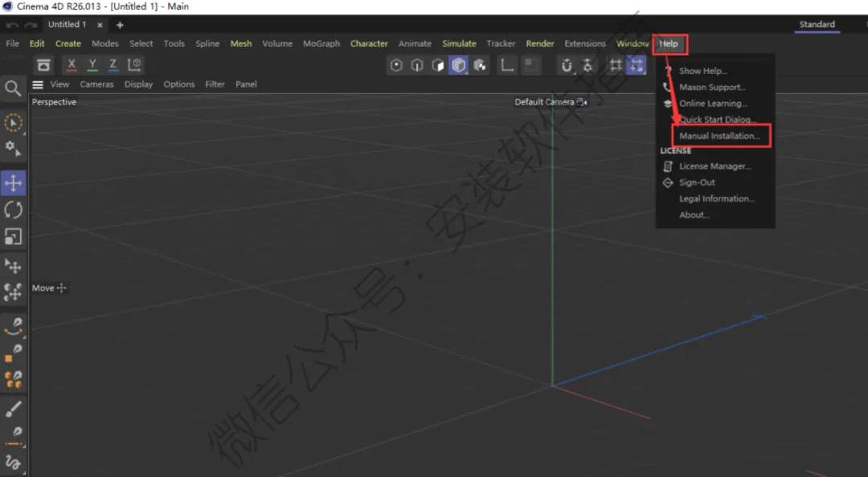Open the File menu
This screenshot has width=868, height=477.
tap(12, 43)
